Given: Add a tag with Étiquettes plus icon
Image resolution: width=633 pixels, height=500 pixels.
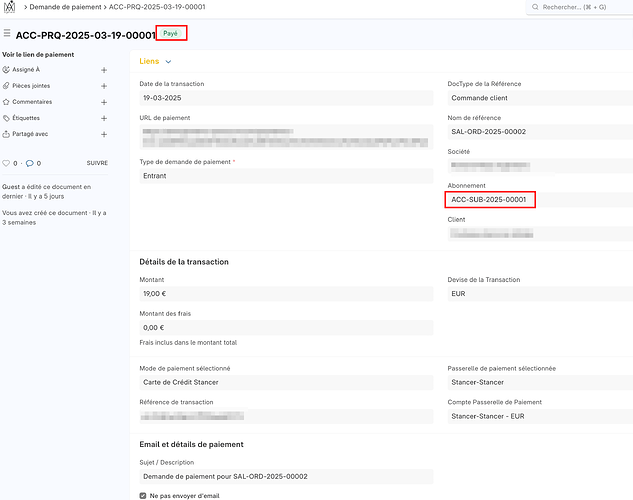Looking at the screenshot, I should pos(104,118).
